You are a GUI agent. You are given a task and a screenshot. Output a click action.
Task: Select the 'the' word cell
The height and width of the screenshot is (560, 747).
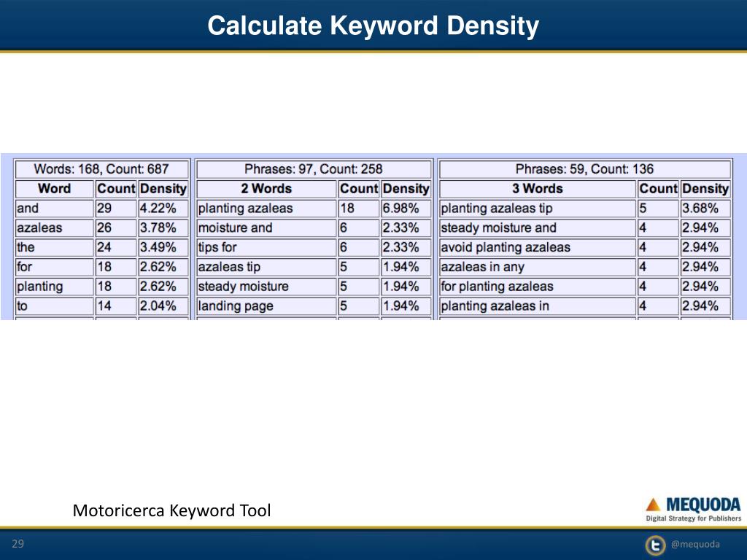[54, 247]
